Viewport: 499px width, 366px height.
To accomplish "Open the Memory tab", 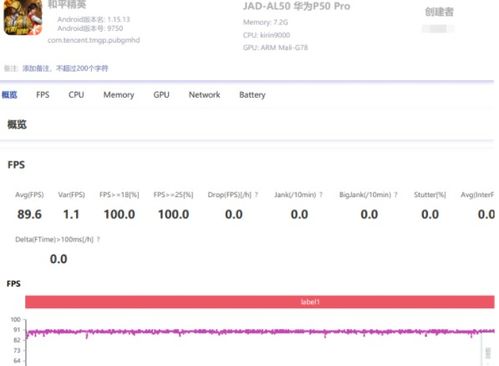I will [119, 95].
